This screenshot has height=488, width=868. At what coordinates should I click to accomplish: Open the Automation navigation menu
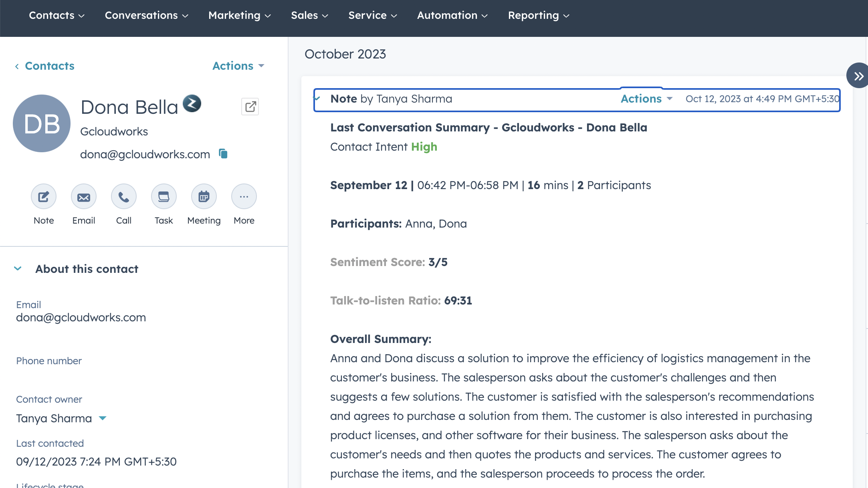(452, 15)
